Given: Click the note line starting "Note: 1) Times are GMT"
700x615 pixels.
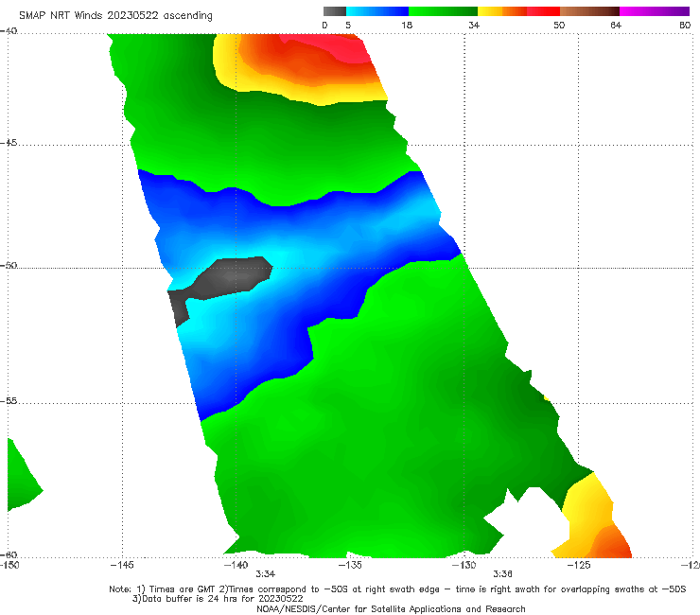Looking at the screenshot, I should (397, 589).
